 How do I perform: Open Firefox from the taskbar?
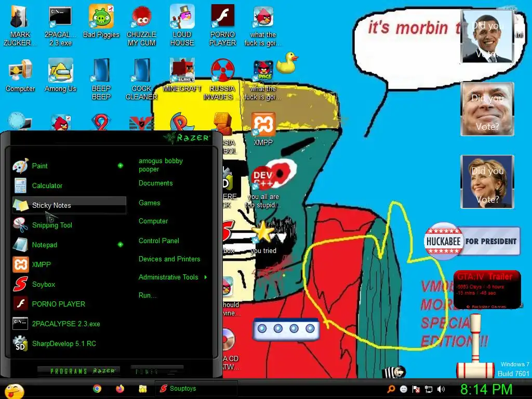120,389
